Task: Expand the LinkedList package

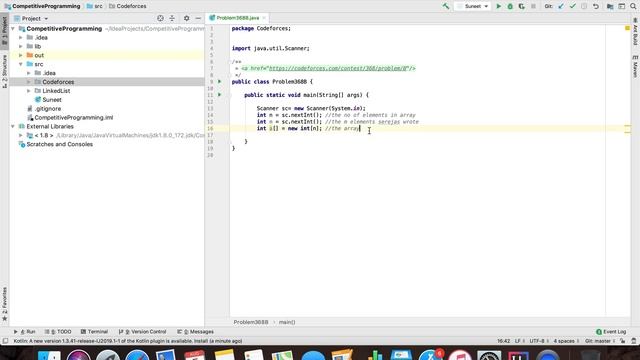Action: (x=29, y=91)
